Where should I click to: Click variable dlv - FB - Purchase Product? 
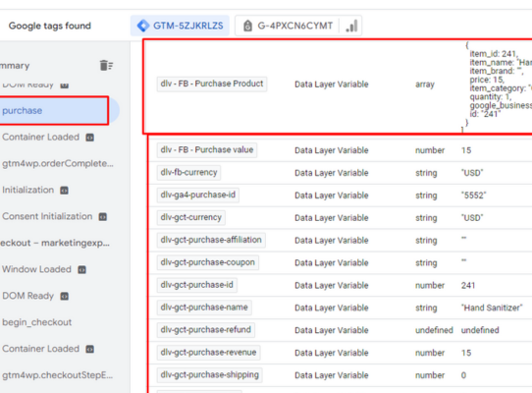click(x=212, y=84)
